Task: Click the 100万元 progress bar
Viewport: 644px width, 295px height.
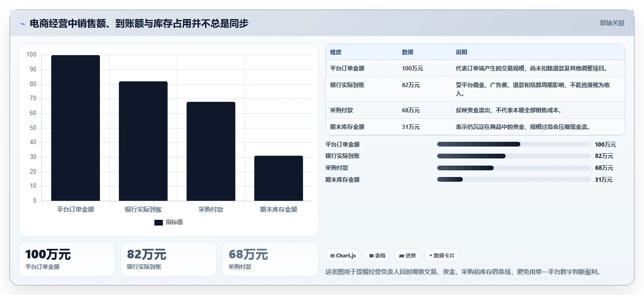Action: [x=514, y=144]
